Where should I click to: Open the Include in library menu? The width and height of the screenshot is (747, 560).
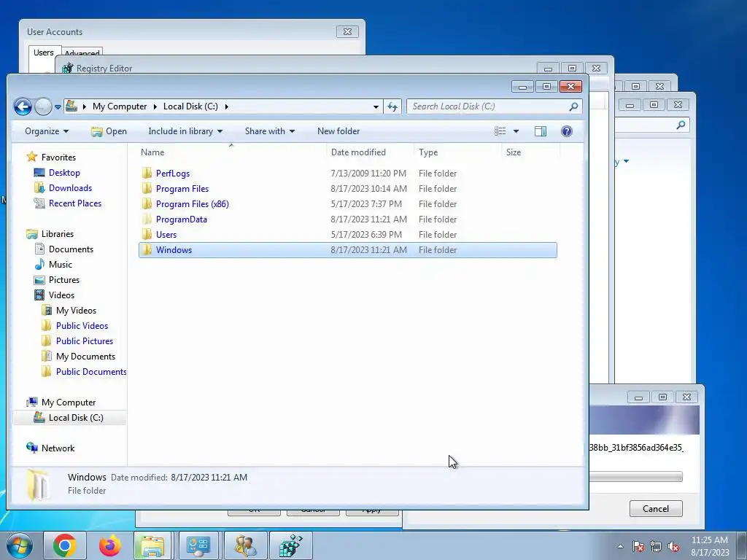pyautogui.click(x=185, y=131)
